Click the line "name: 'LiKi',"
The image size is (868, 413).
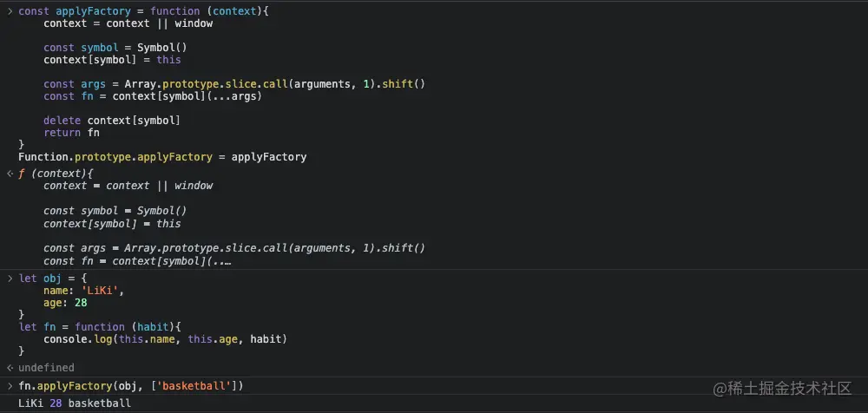click(83, 291)
